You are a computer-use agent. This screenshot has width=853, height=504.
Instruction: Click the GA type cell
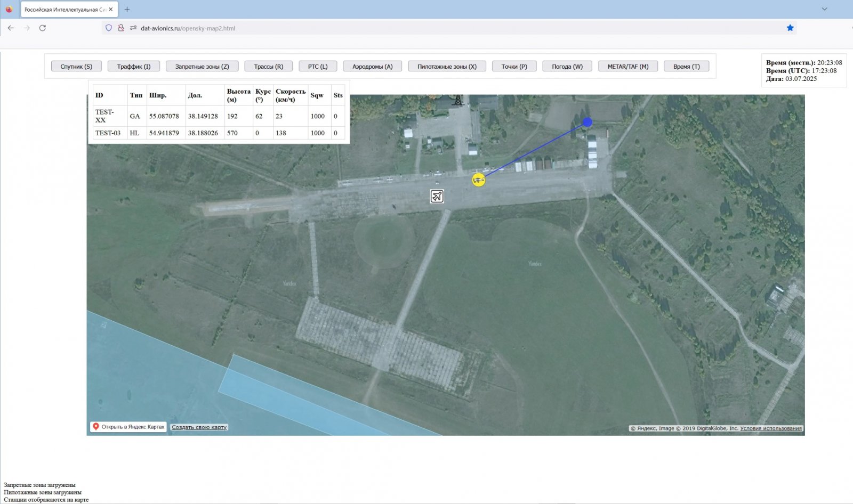coord(137,116)
